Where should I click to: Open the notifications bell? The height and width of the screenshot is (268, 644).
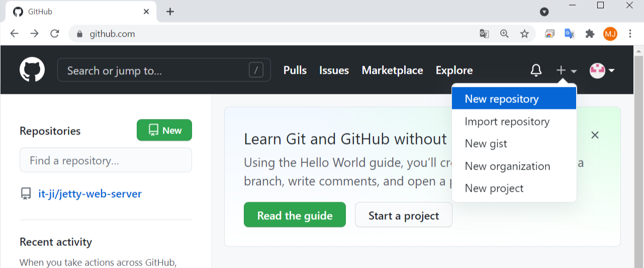pos(536,71)
